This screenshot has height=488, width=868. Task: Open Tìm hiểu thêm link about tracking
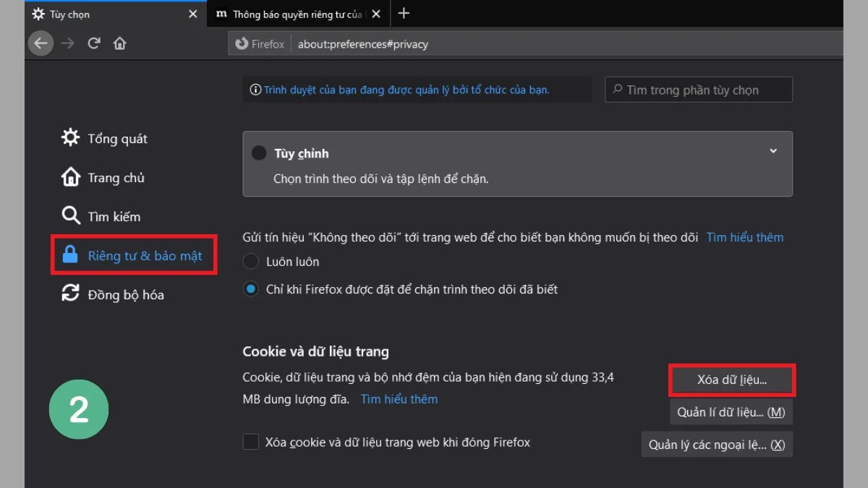tap(745, 237)
